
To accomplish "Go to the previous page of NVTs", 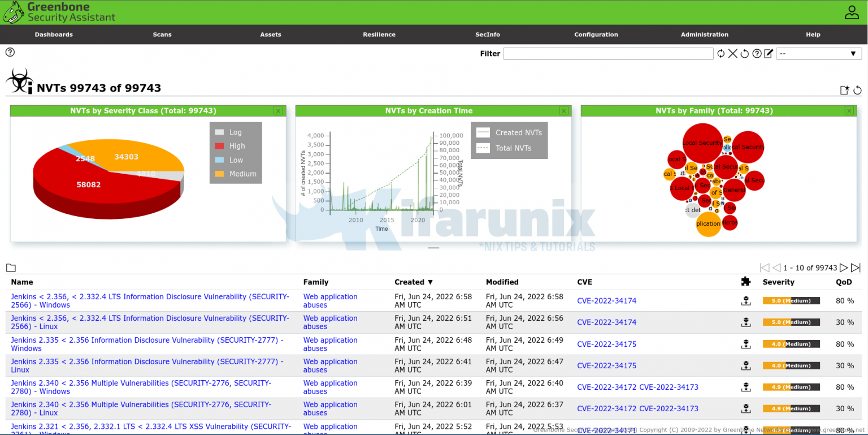I will click(x=776, y=268).
